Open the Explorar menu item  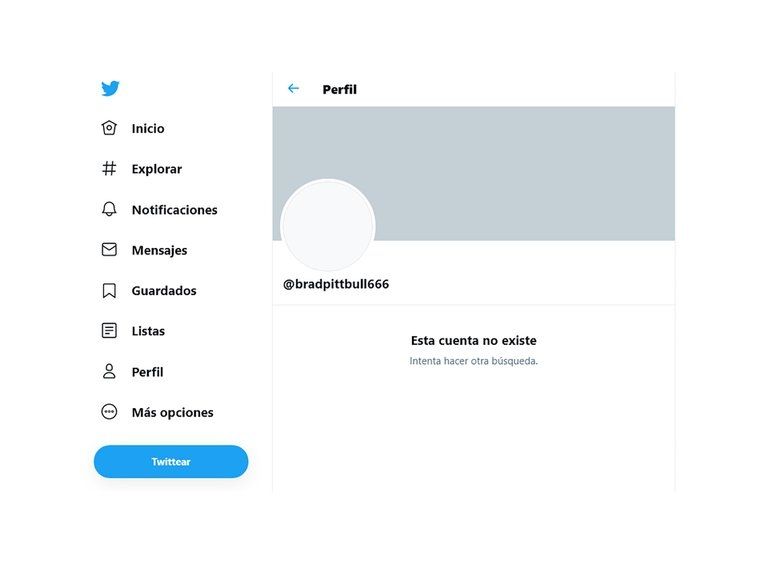point(157,169)
